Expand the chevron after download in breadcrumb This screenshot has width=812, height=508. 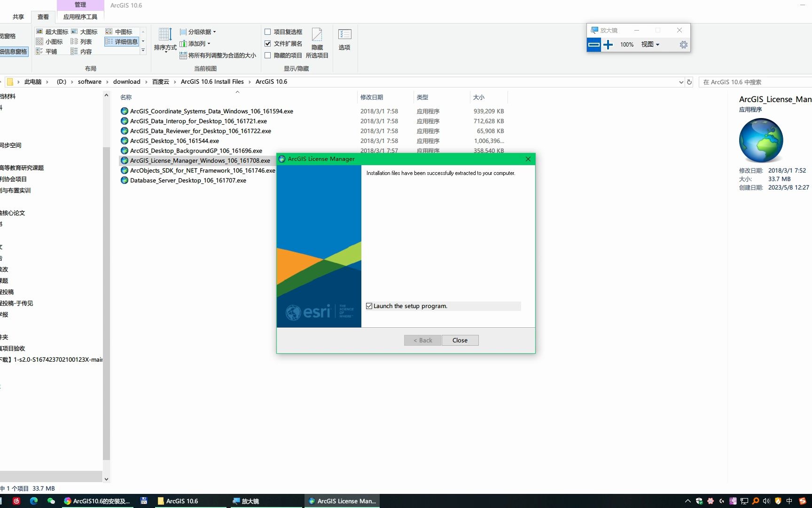pyautogui.click(x=147, y=82)
